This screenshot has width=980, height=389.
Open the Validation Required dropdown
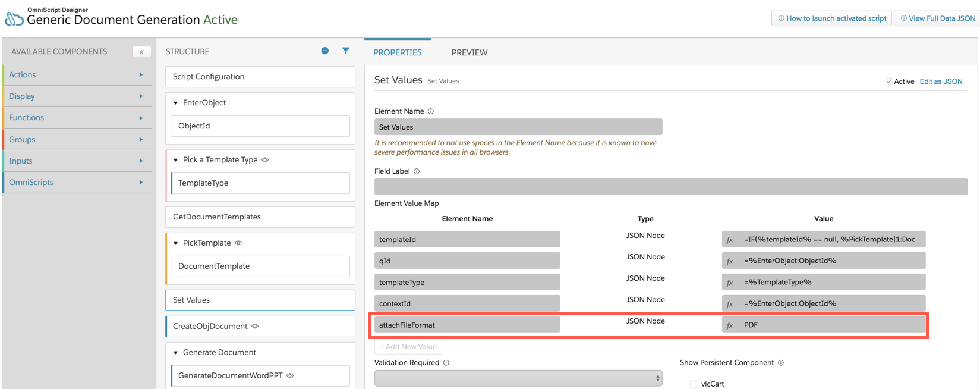click(x=518, y=378)
